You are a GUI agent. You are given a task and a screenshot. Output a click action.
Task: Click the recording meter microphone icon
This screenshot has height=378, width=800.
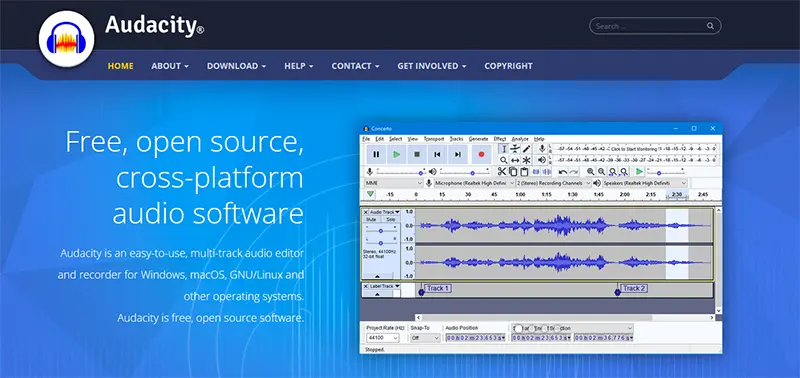click(542, 148)
